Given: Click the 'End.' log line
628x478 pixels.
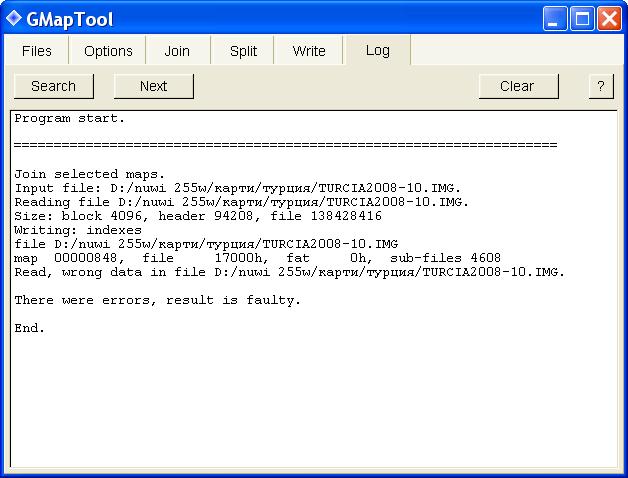Looking at the screenshot, I should point(29,328).
